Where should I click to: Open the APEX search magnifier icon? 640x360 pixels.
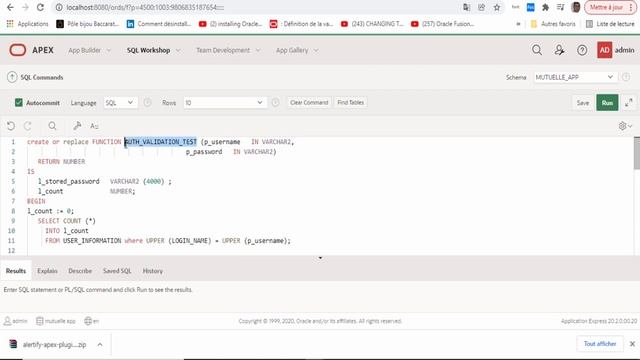coord(537,50)
